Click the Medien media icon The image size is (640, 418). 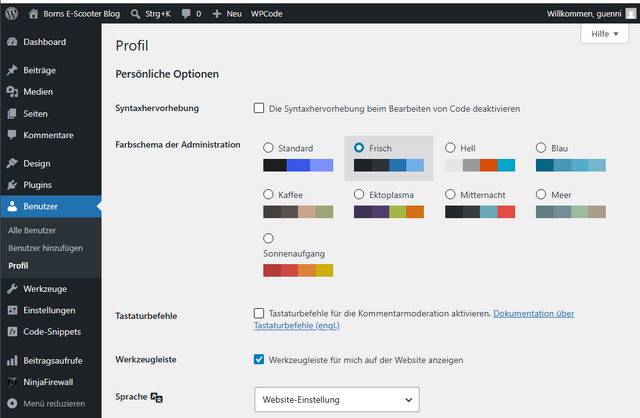(12, 92)
